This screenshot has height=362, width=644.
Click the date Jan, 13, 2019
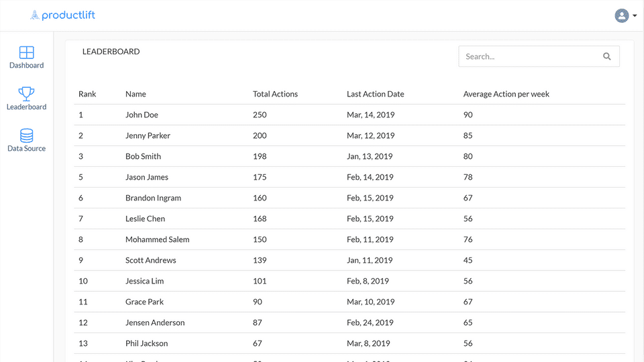click(x=370, y=156)
